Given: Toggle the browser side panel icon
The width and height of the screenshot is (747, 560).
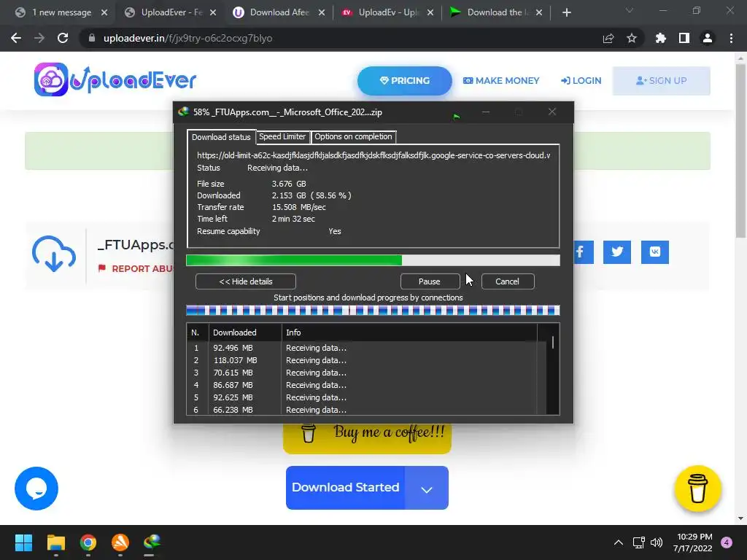Looking at the screenshot, I should click(x=684, y=38).
